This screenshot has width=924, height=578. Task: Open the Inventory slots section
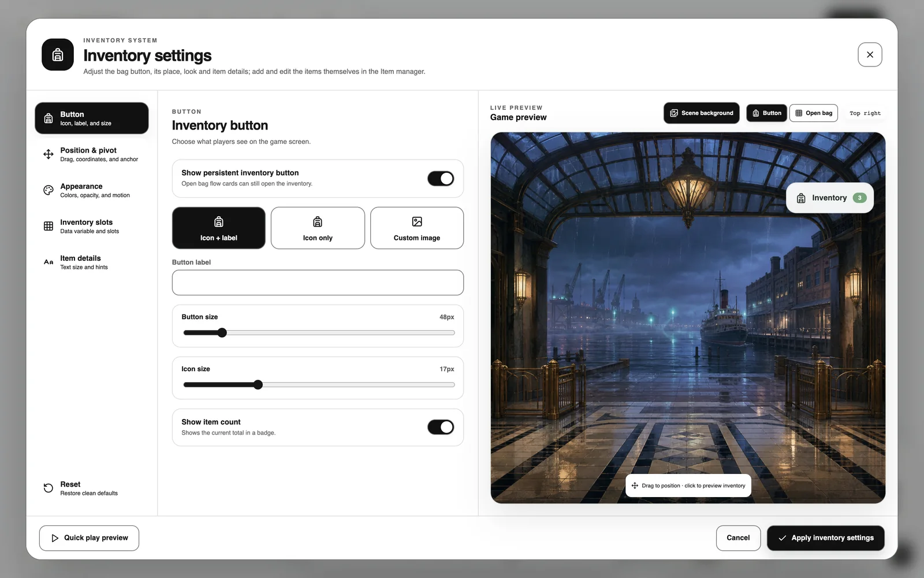92,226
